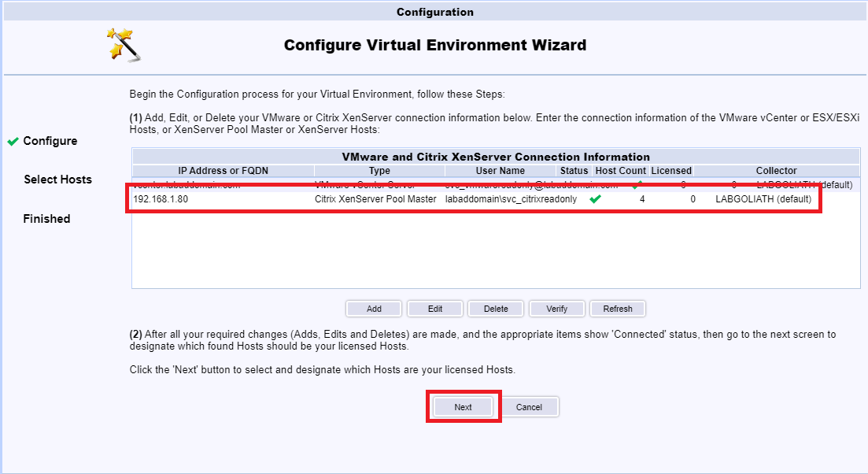
Task: Click the magic wand wizard icon
Action: click(124, 45)
